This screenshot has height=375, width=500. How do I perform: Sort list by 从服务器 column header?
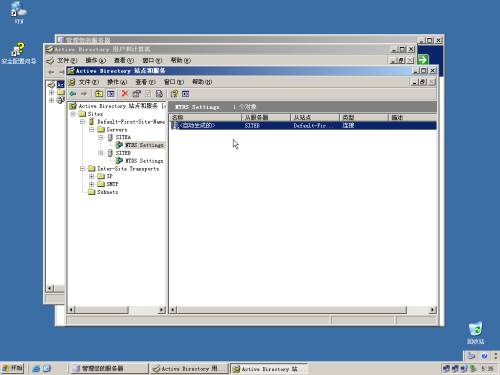[x=266, y=117]
